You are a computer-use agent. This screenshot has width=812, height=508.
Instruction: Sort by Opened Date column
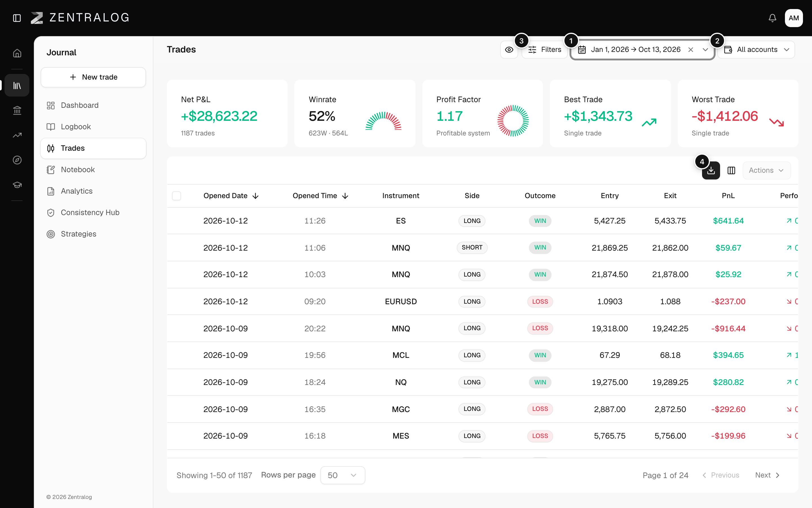click(x=231, y=196)
